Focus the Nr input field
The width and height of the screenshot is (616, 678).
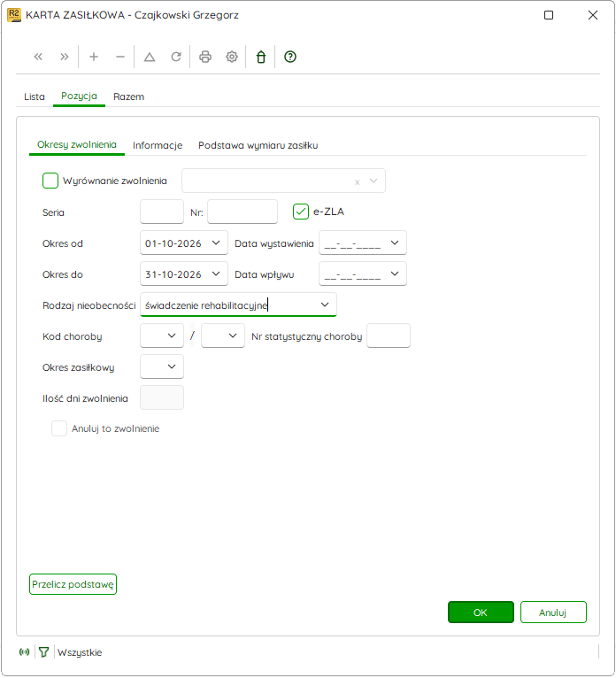(243, 212)
